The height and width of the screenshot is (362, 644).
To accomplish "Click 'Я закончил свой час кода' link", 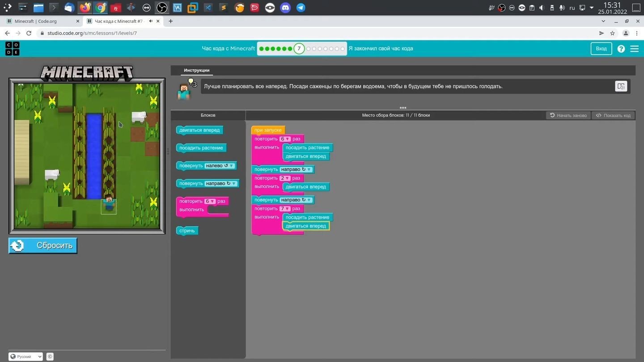I will tap(381, 48).
